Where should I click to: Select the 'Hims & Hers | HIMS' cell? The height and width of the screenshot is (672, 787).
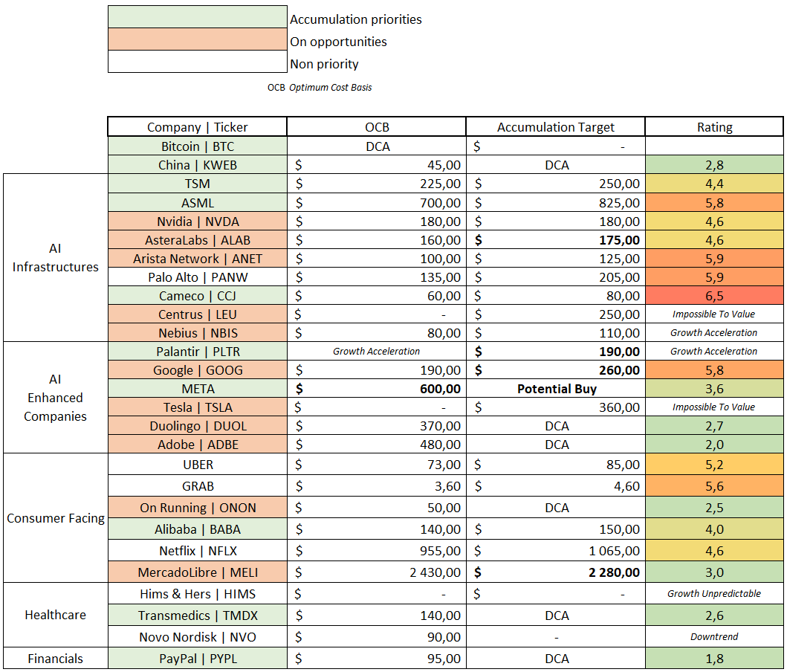coord(197,593)
